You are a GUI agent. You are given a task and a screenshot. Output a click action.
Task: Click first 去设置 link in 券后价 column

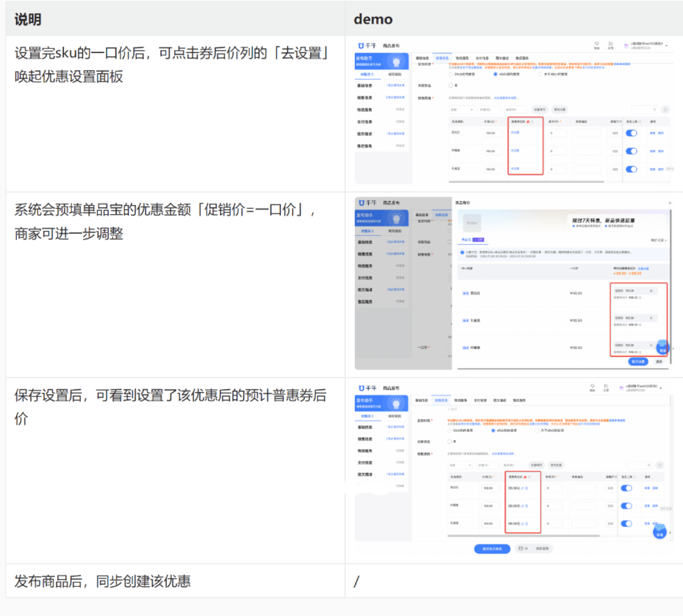515,133
